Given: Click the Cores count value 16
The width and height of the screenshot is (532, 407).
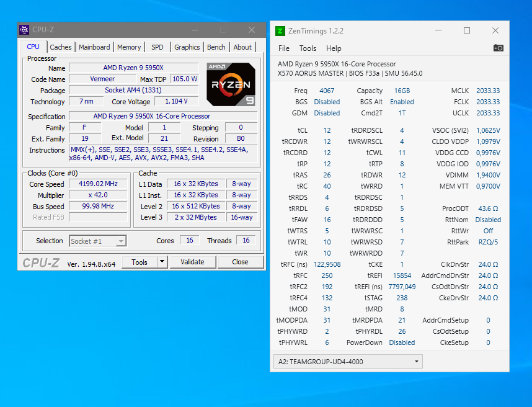Looking at the screenshot, I should [x=190, y=240].
